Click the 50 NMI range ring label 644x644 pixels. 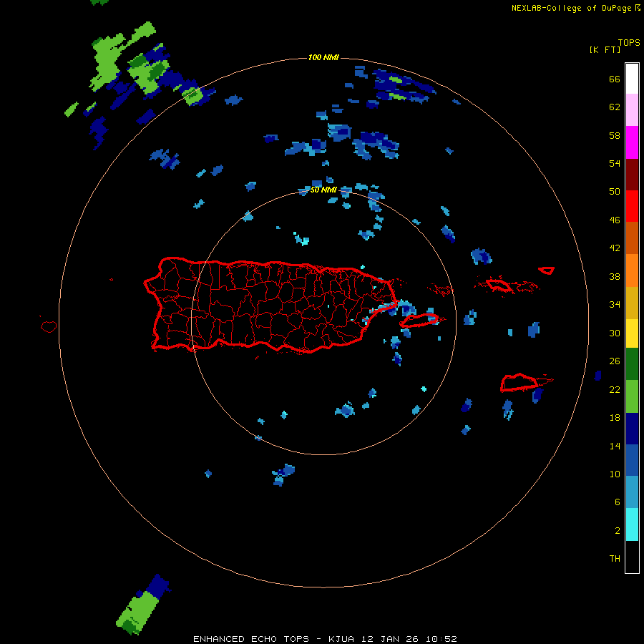click(x=323, y=190)
